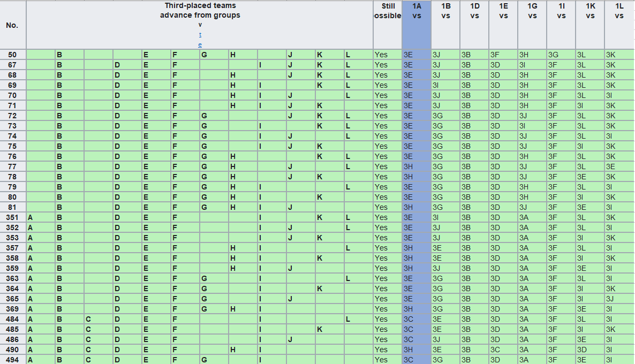This screenshot has width=635, height=364.
Task: Click row number 81
Action: (x=12, y=207)
